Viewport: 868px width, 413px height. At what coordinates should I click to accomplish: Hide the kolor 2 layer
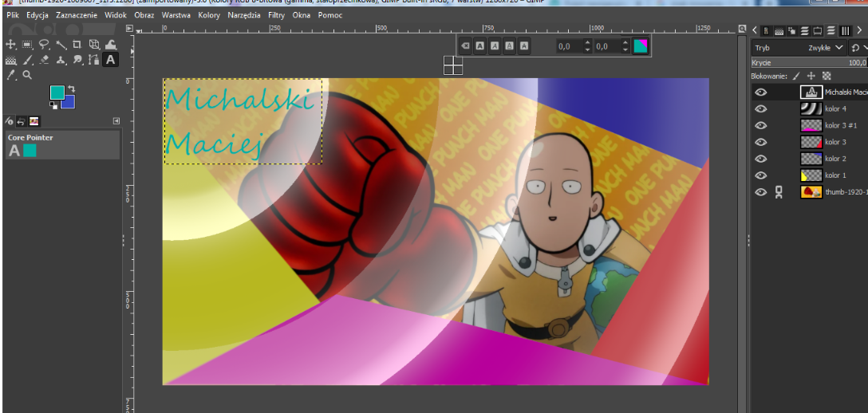click(761, 159)
